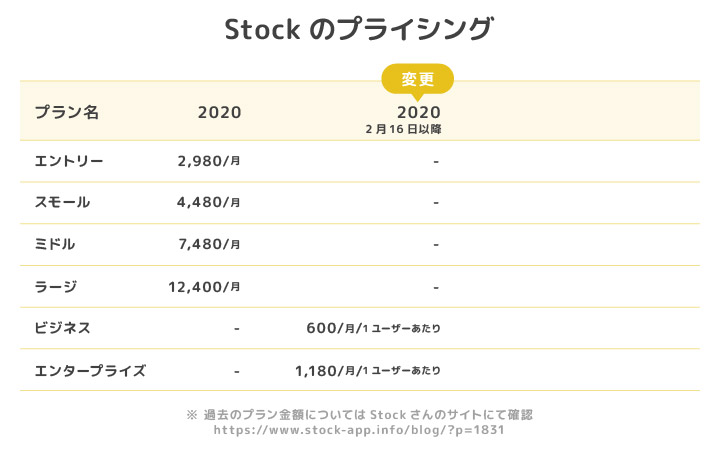Click the Stock のプライシング title
720x450 pixels.
[359, 29]
